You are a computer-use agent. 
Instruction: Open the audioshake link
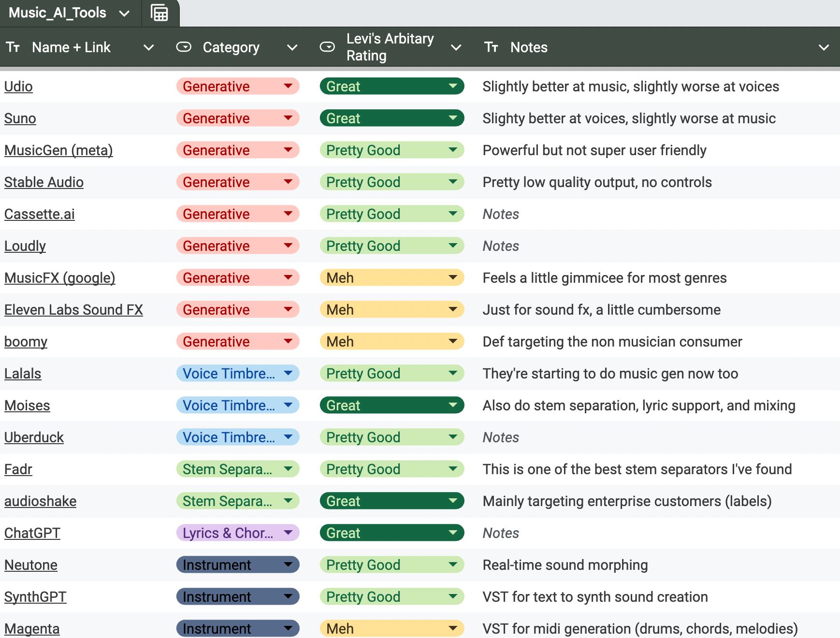pos(41,501)
